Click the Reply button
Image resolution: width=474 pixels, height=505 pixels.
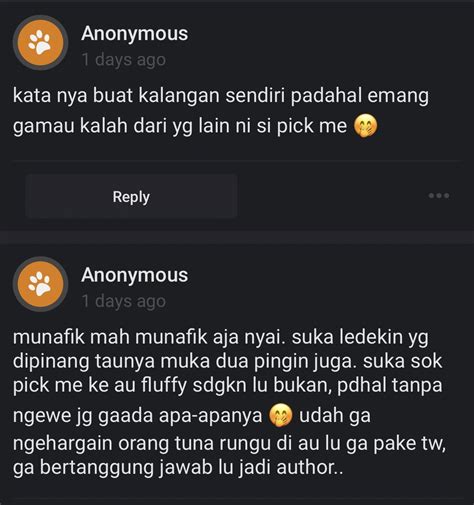[131, 196]
